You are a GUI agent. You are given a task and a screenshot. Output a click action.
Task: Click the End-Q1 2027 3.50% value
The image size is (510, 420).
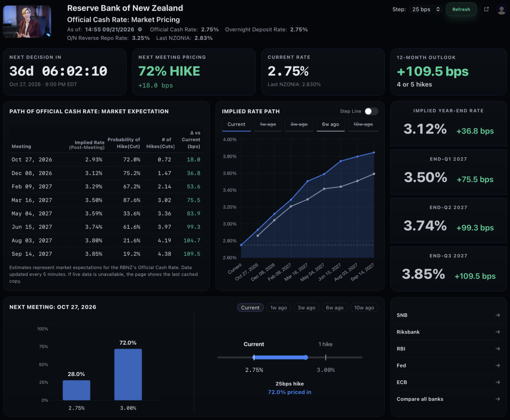click(x=425, y=177)
